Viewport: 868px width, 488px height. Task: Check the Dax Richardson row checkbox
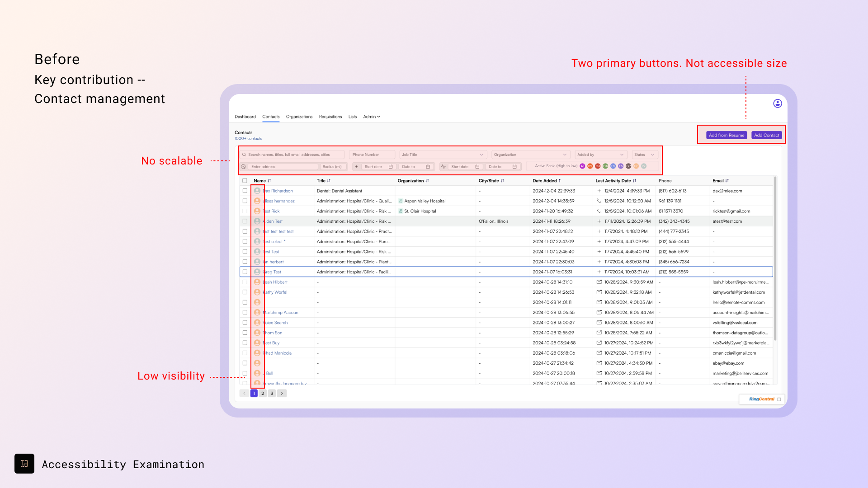click(245, 191)
